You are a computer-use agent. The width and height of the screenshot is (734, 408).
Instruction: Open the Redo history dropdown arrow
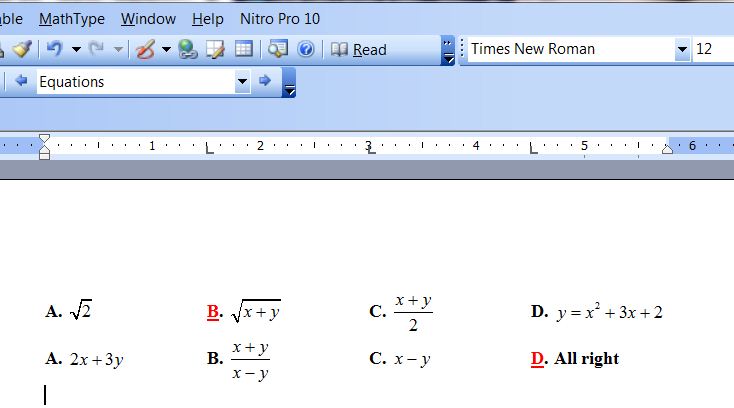point(118,49)
